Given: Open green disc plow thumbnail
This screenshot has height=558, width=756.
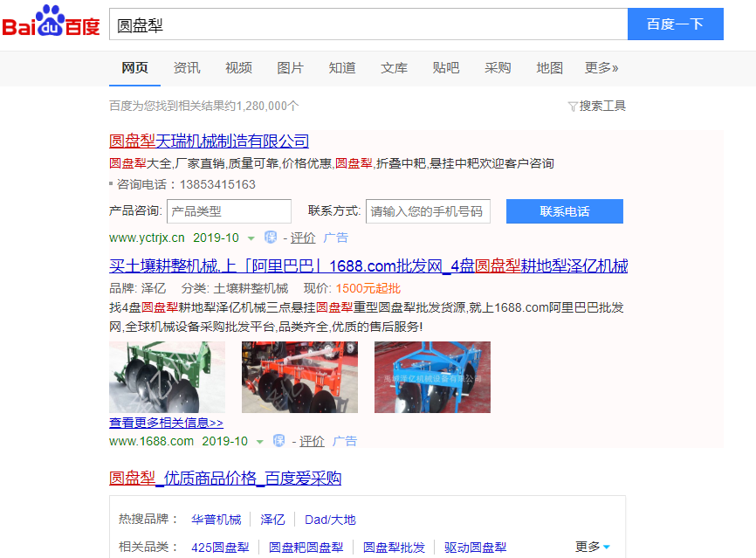Looking at the screenshot, I should pos(168,377).
